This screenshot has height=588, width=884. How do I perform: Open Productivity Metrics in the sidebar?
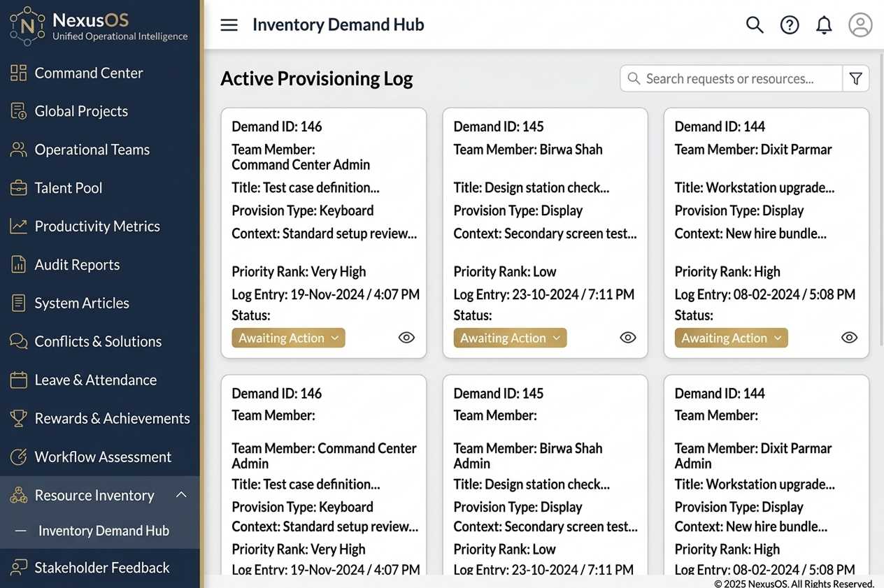(x=97, y=227)
